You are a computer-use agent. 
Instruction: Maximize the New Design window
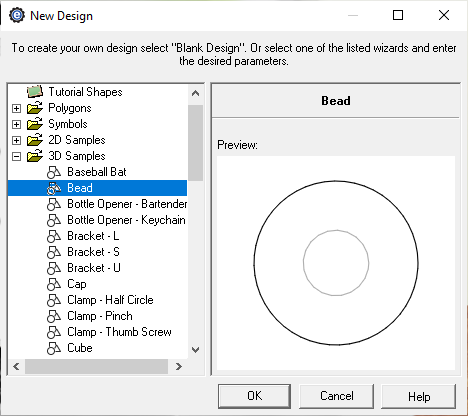pos(398,15)
